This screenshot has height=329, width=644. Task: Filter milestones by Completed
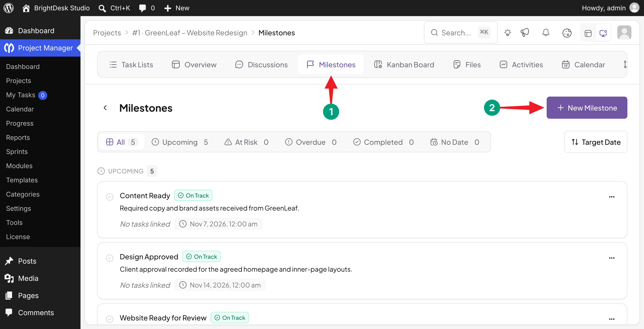tap(384, 142)
